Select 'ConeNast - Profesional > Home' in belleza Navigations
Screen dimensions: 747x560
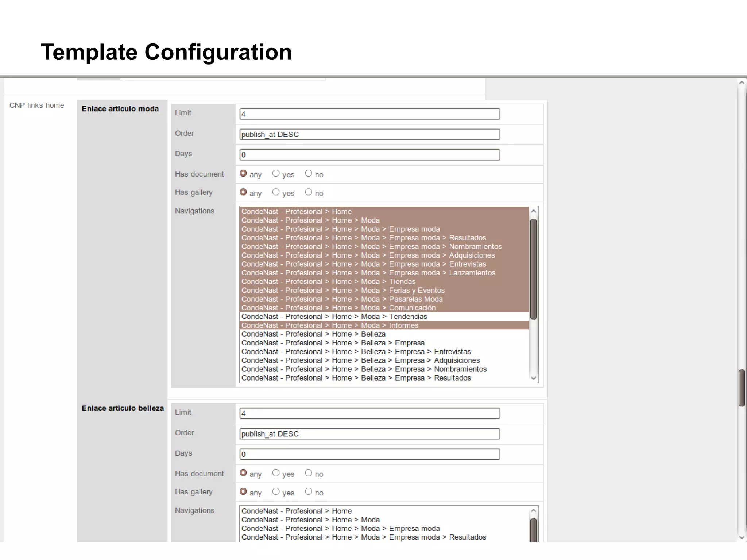click(x=384, y=511)
